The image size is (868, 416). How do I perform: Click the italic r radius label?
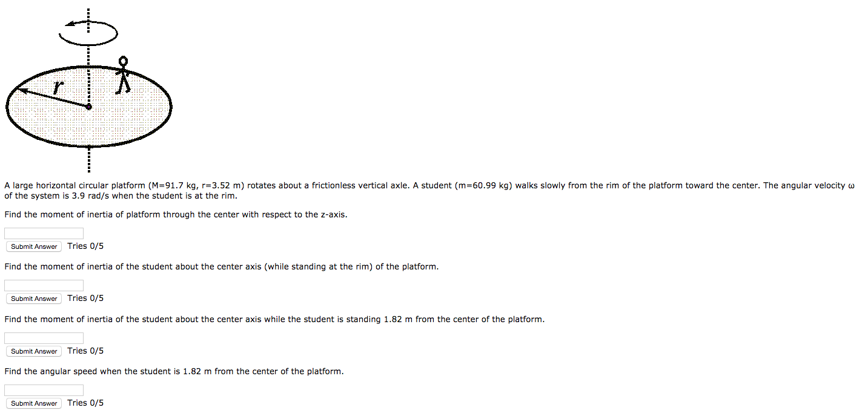(x=56, y=88)
